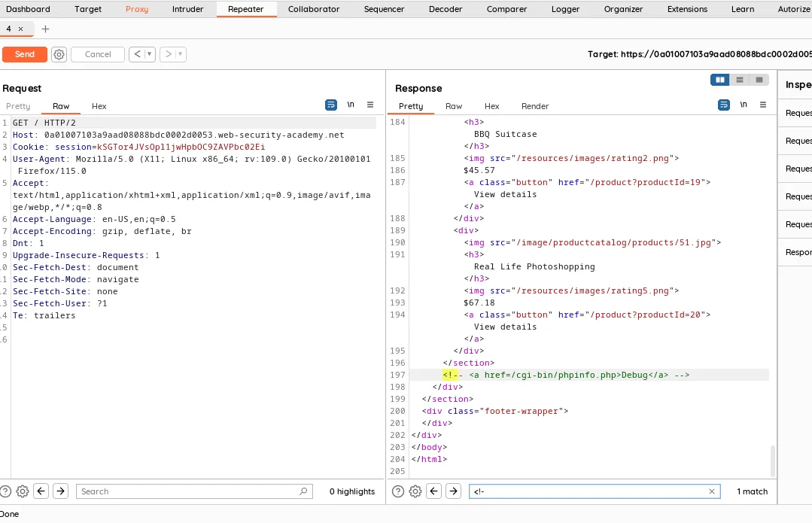Open the Logger tab
812x523 pixels.
pyautogui.click(x=565, y=9)
